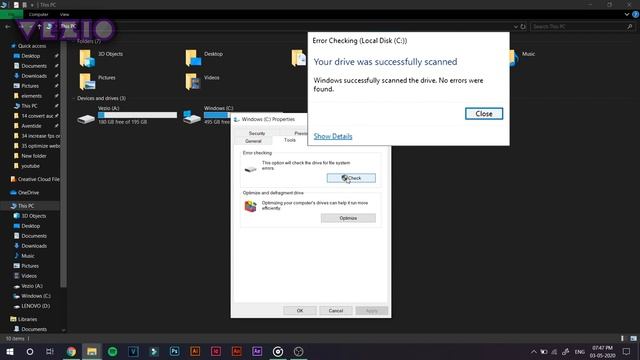Image resolution: width=640 pixels, height=360 pixels.
Task: Go back with the Explorer arrow
Action: [8, 27]
